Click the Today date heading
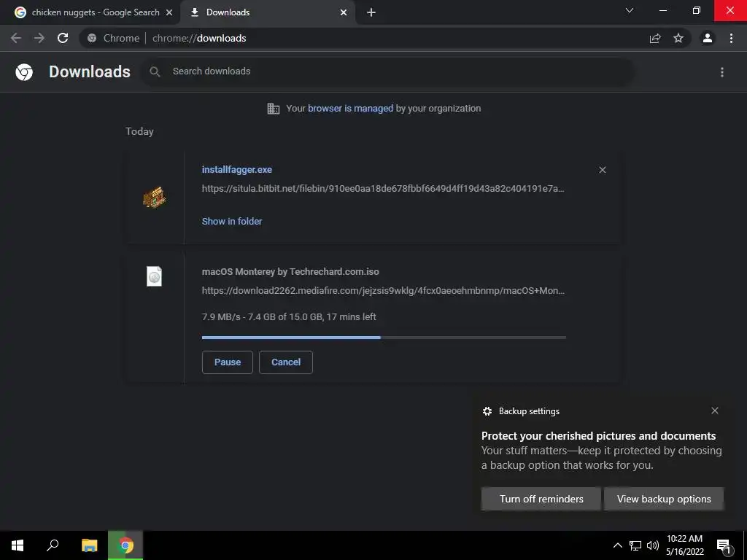Screen dimensions: 747x560 [139, 131]
